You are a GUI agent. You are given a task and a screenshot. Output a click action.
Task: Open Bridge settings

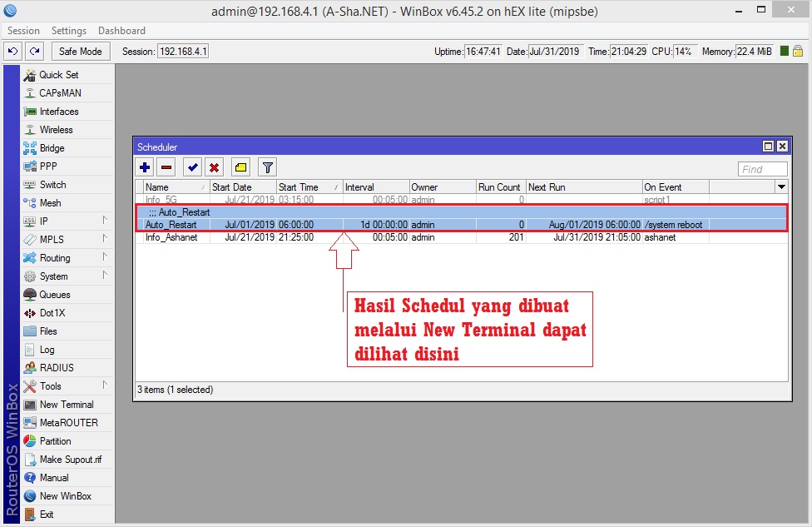[52, 148]
